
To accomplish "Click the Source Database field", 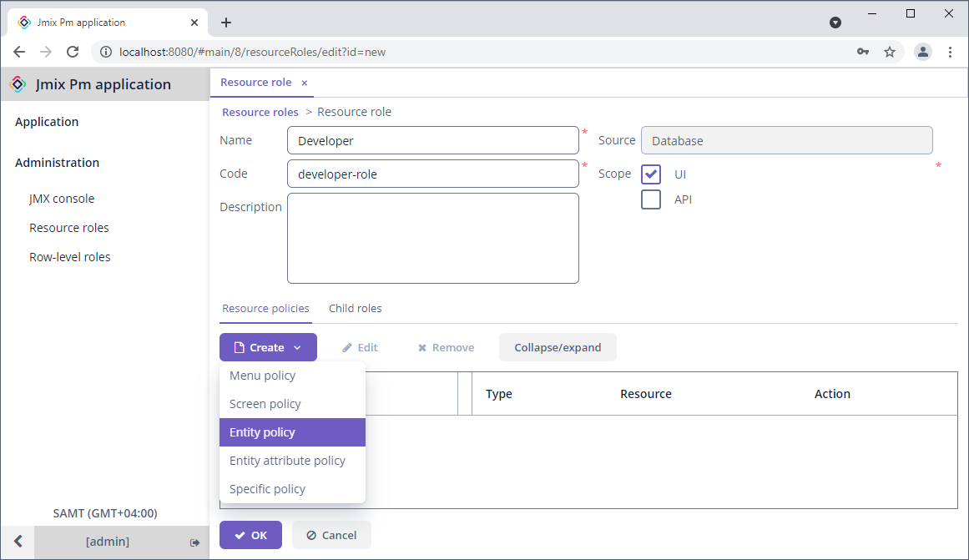I will point(787,140).
